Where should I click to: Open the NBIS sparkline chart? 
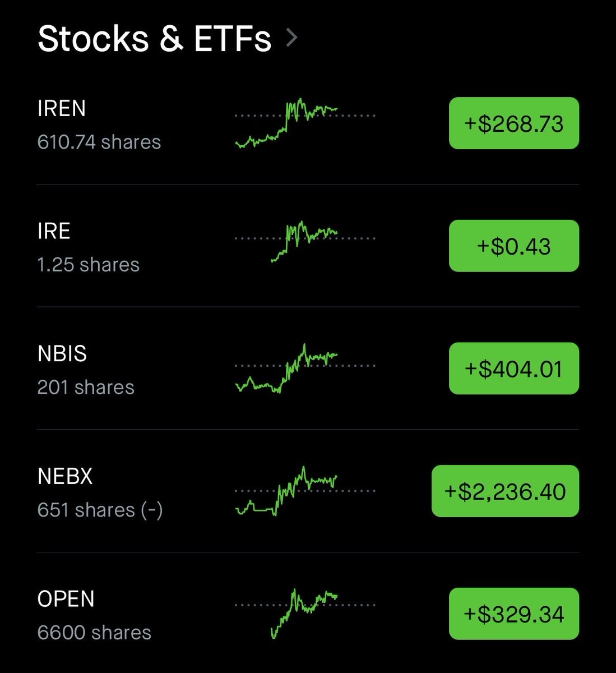click(x=304, y=368)
